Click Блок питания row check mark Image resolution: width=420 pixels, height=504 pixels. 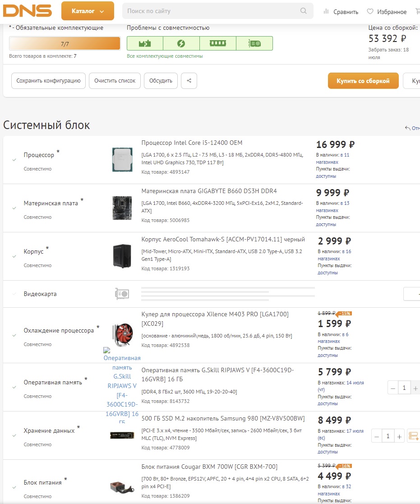coord(14,487)
